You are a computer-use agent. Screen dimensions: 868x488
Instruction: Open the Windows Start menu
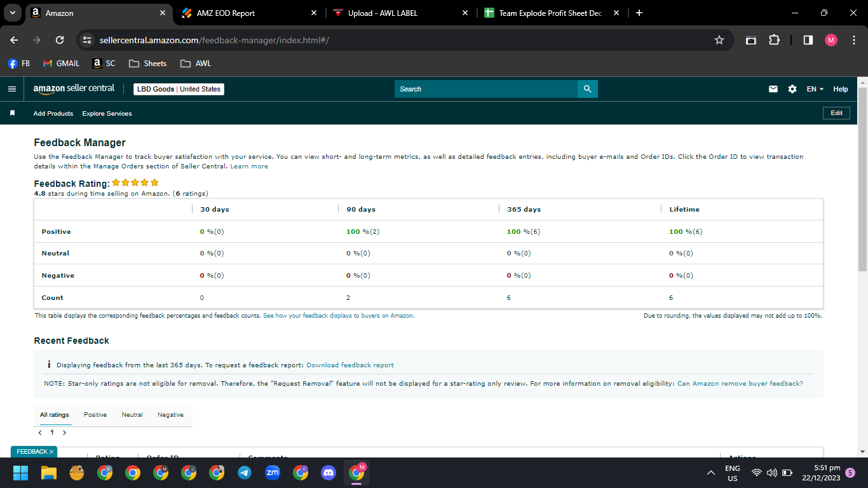point(21,473)
